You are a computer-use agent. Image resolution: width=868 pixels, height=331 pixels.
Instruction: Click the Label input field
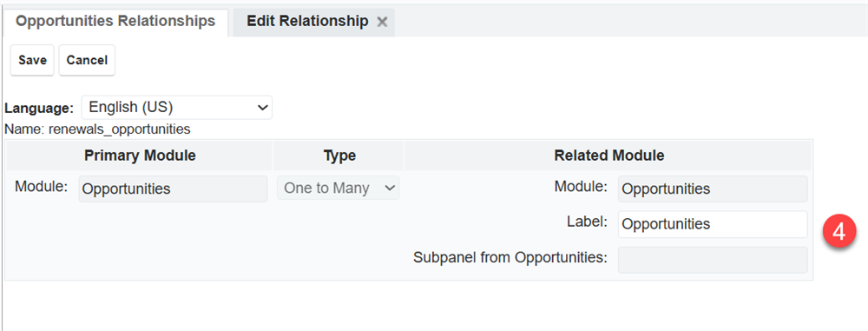tap(713, 224)
